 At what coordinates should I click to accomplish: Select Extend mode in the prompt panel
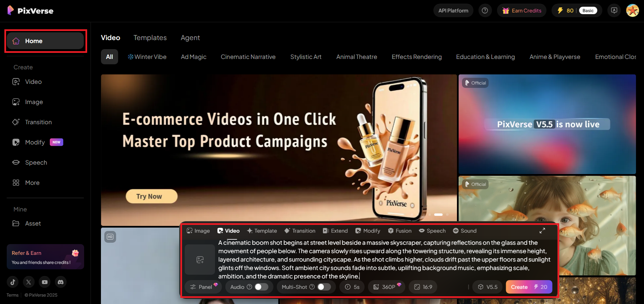pos(335,231)
